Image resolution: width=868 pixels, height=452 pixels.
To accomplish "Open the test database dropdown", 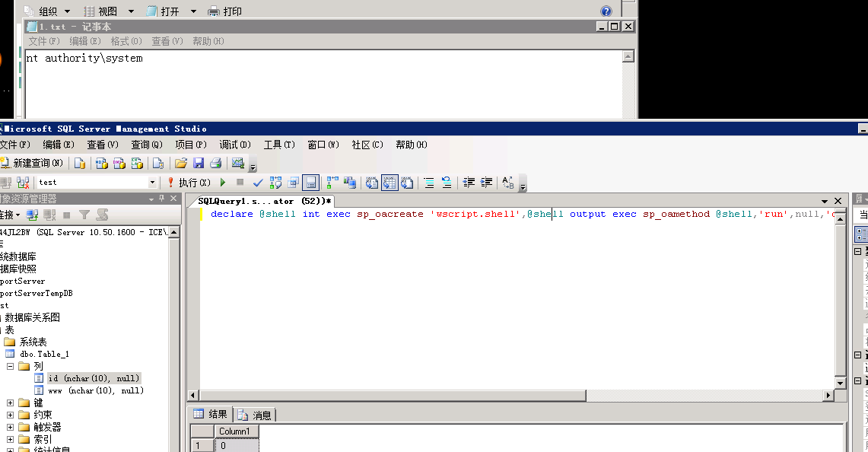I will coord(152,182).
